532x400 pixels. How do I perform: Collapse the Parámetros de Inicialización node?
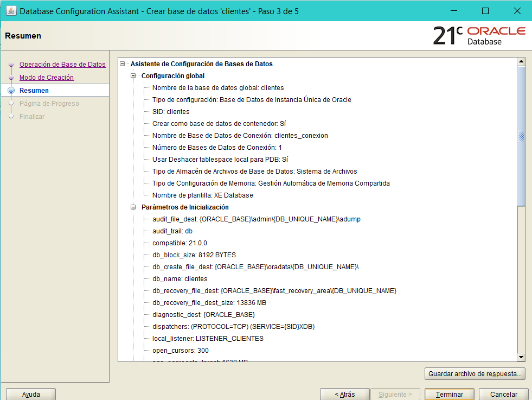tap(133, 207)
